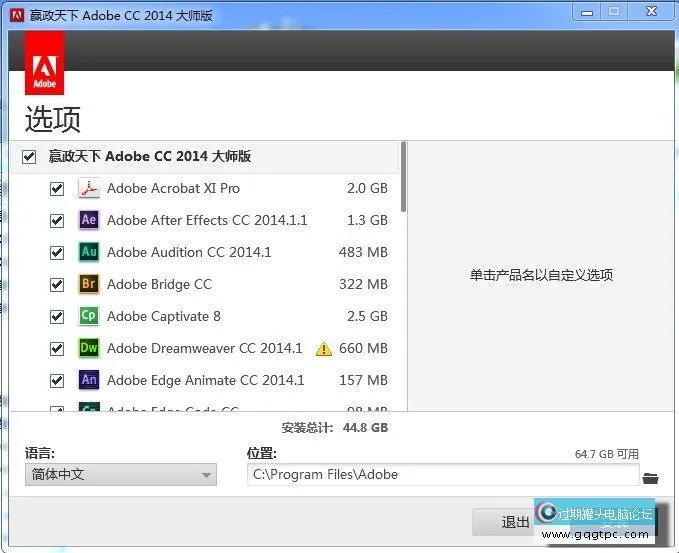Click the 64.7 GB 可用 free space text
Viewport: 679px width, 553px height.
[x=607, y=454]
